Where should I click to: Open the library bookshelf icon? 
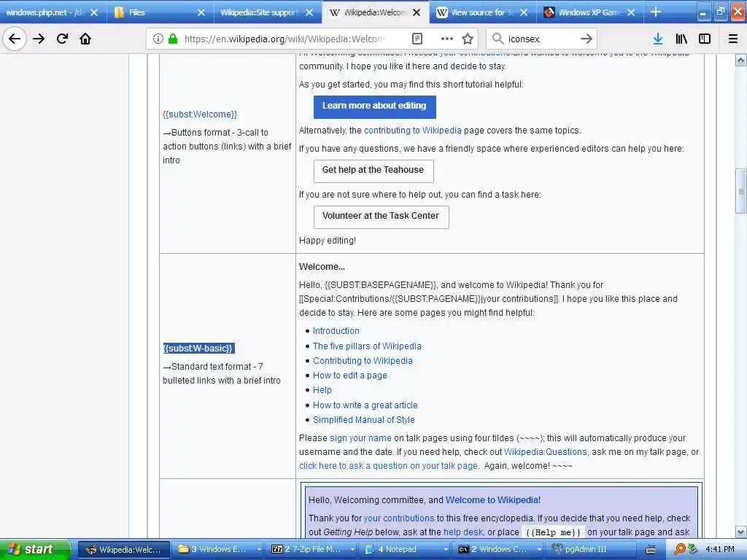pyautogui.click(x=681, y=39)
